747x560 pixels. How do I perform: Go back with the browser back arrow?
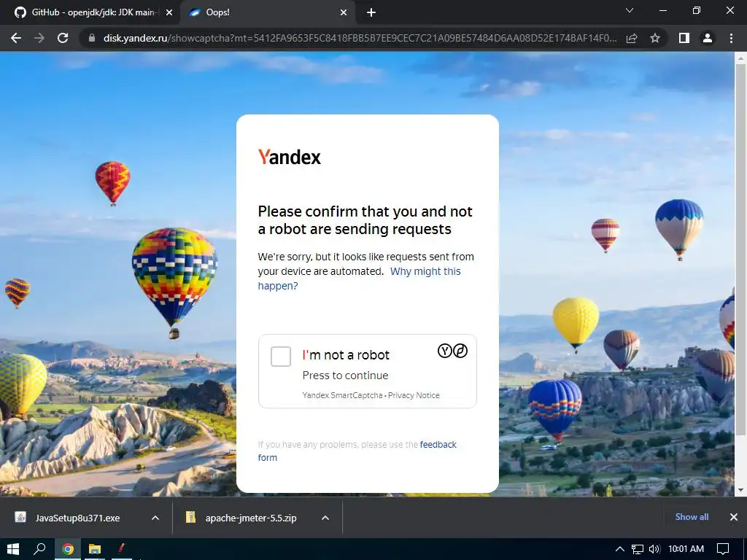pos(16,38)
